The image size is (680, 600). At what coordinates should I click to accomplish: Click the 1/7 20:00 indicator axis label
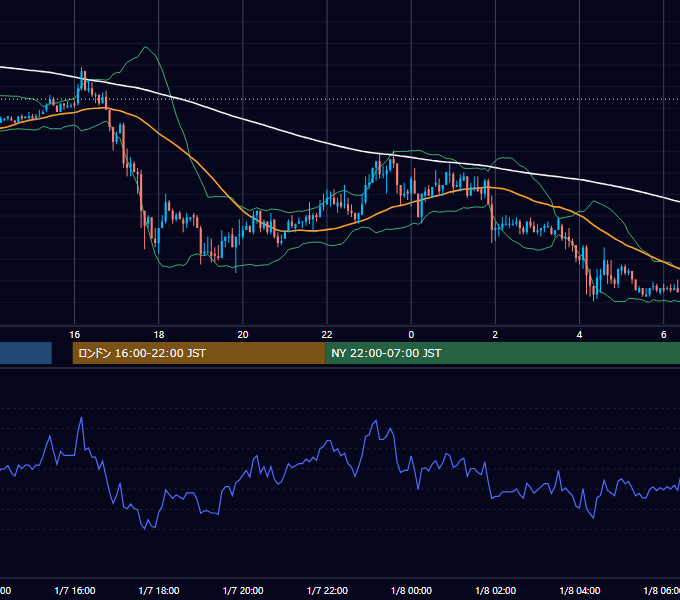click(x=243, y=590)
